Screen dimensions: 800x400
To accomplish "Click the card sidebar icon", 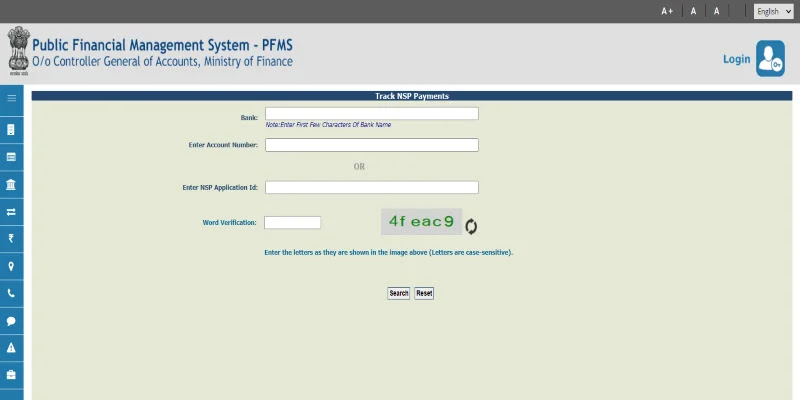I will (x=11, y=157).
